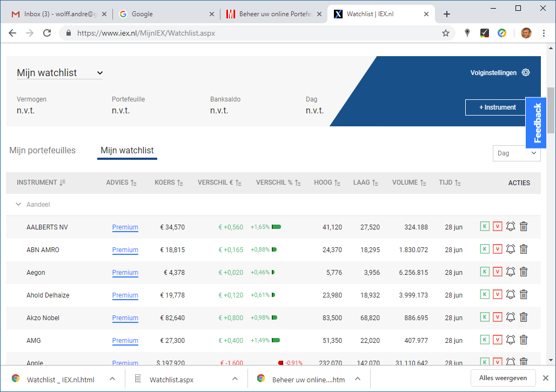The width and height of the screenshot is (556, 392).
Task: Click trash icon for AMG row
Action: pyautogui.click(x=524, y=340)
